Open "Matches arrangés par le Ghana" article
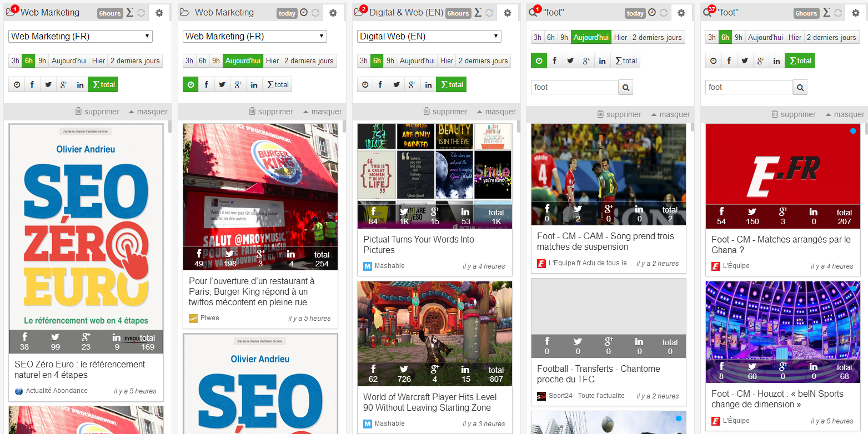Viewport: 868px width, 434px height. (781, 245)
